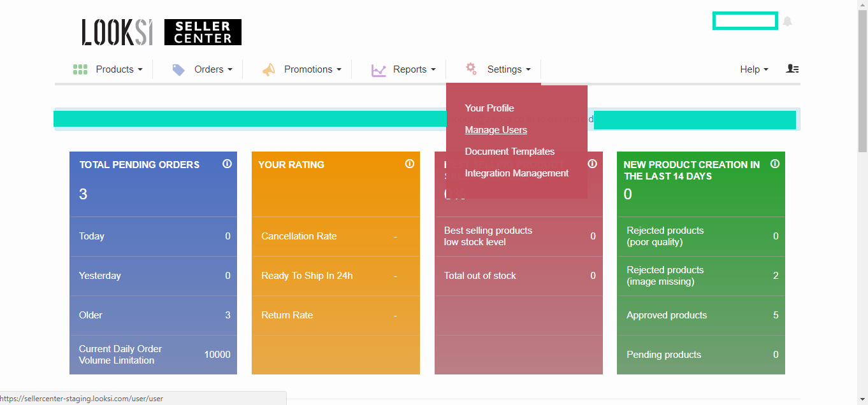Expand the Promotions dropdown arrow
Viewport: 868px width, 405px height.
click(339, 69)
